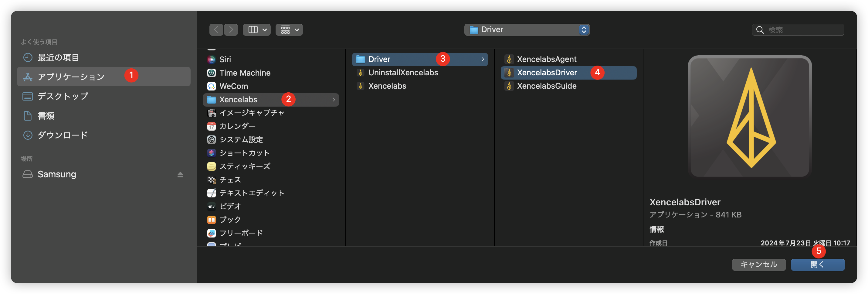Select 書類 in the sidebar
The image size is (868, 294).
coord(103,116)
